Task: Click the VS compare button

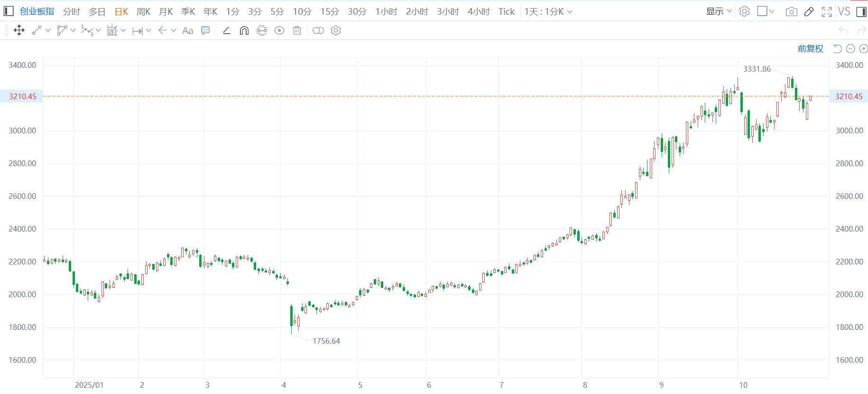Action: point(844,12)
